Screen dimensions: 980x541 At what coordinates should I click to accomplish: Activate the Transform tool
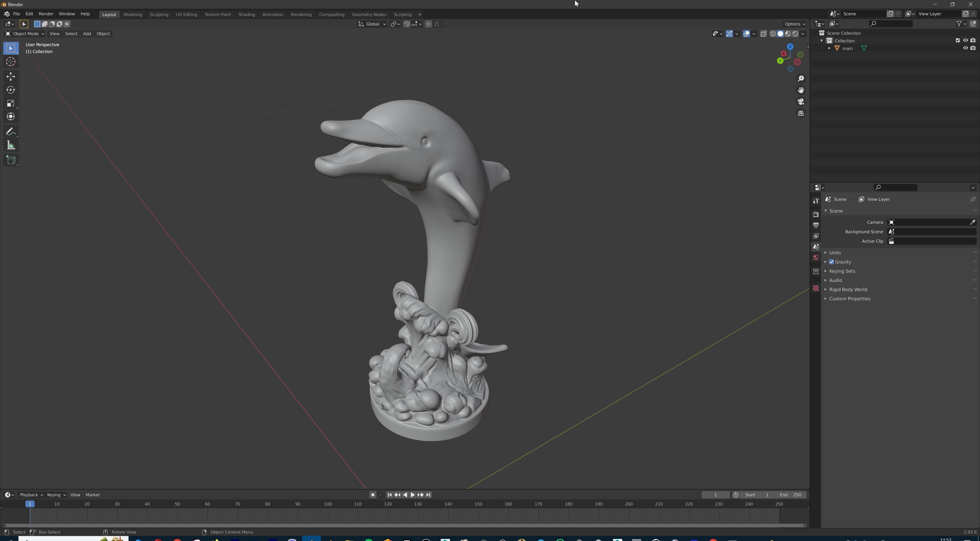(x=11, y=116)
